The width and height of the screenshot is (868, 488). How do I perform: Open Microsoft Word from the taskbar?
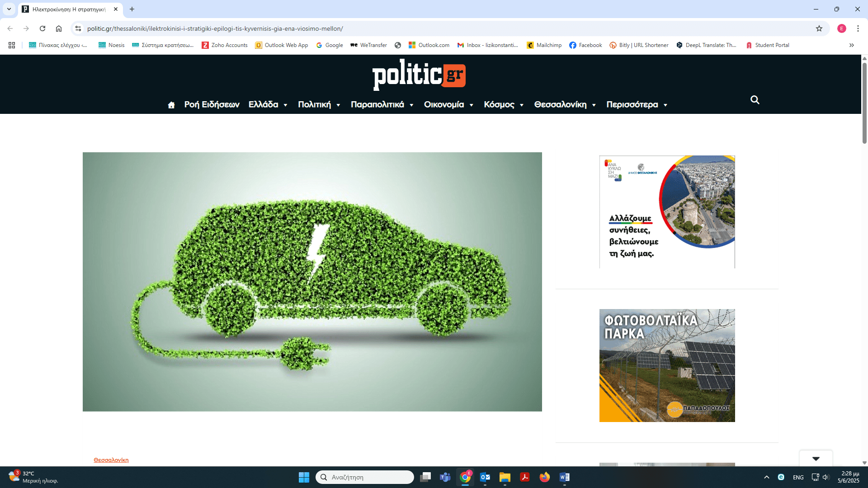pyautogui.click(x=564, y=477)
